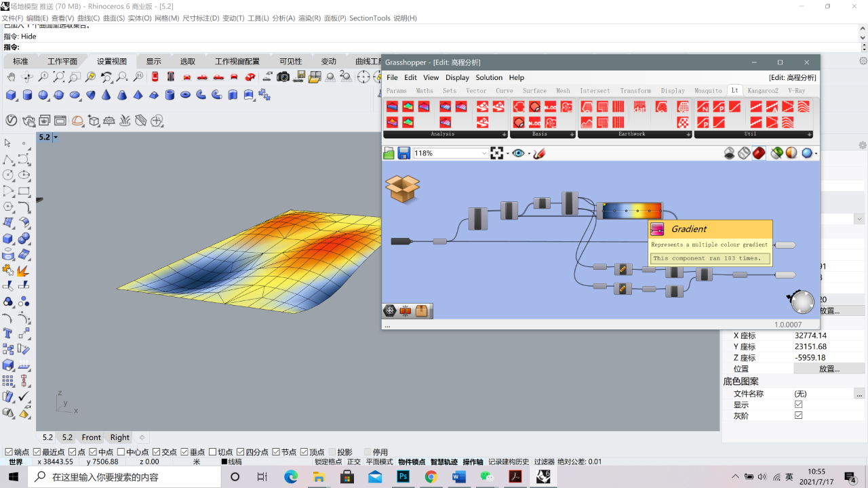Click the blue torus solid tool

186,95
